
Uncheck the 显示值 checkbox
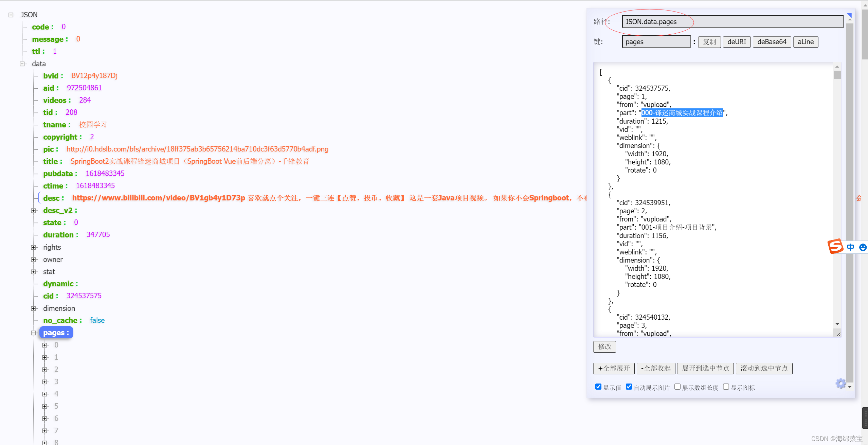pyautogui.click(x=598, y=387)
